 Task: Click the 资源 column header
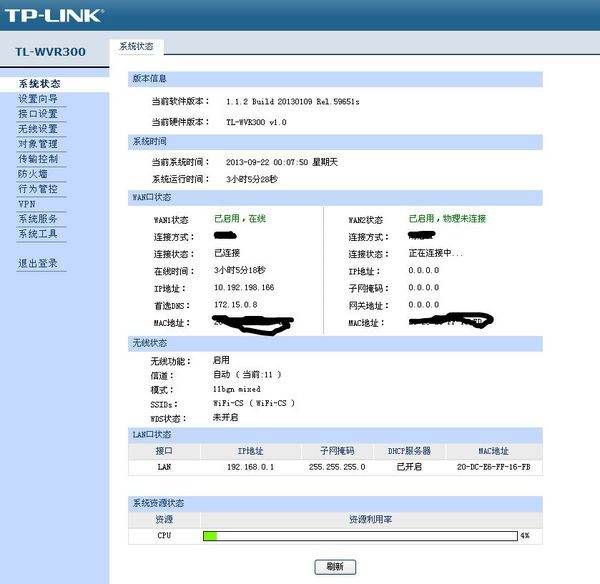(x=164, y=519)
